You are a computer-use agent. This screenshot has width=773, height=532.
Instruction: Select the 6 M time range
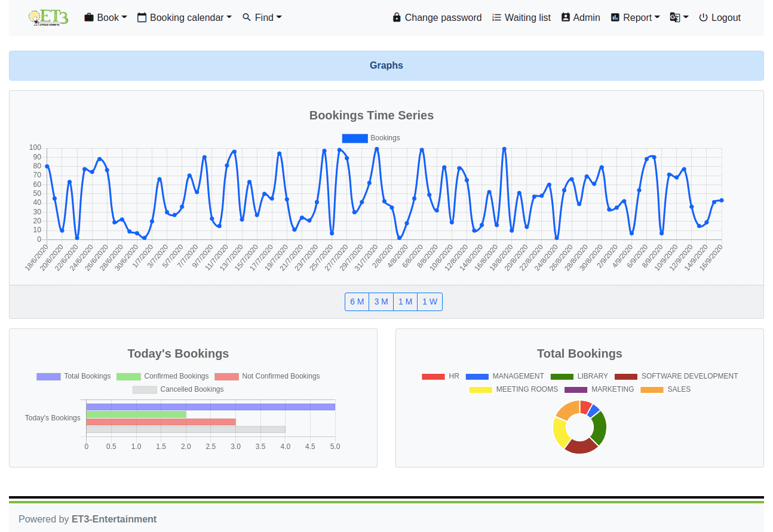pos(357,302)
